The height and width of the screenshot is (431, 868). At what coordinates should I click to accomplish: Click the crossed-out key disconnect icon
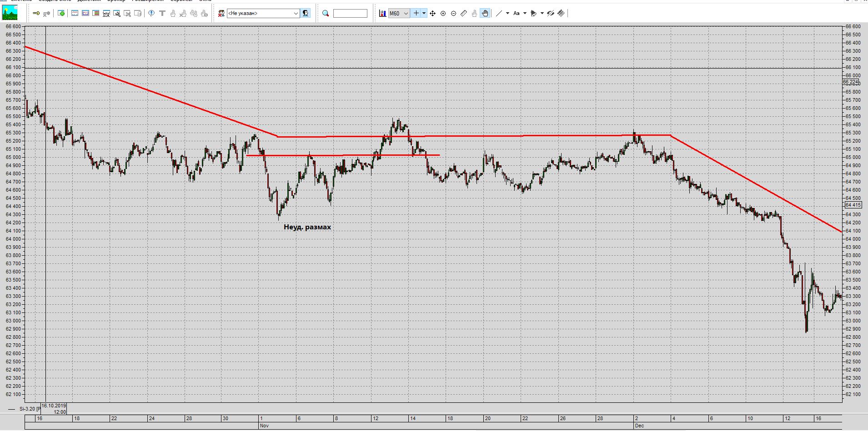tap(46, 14)
